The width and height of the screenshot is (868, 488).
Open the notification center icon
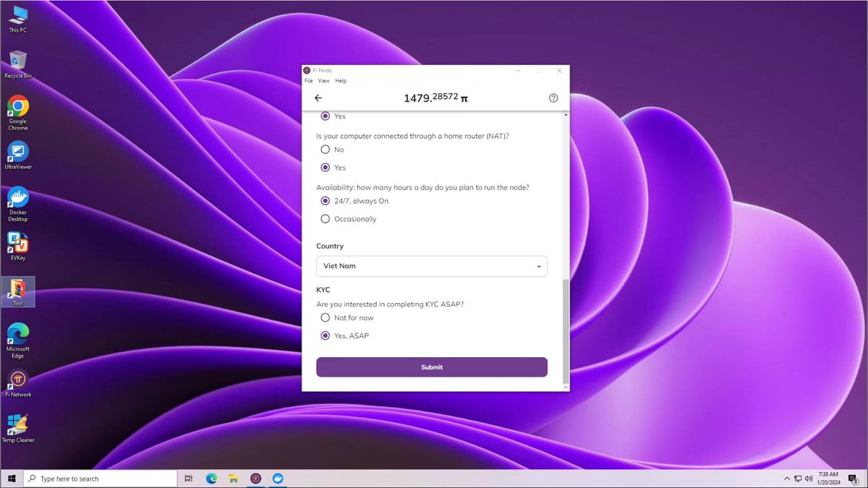point(854,479)
